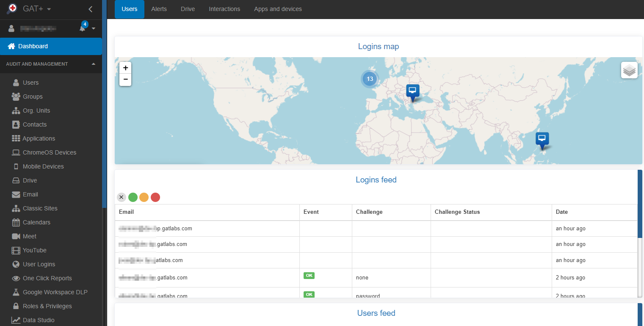Click the Classic Sites sitemap icon
644x326 pixels.
(16, 208)
